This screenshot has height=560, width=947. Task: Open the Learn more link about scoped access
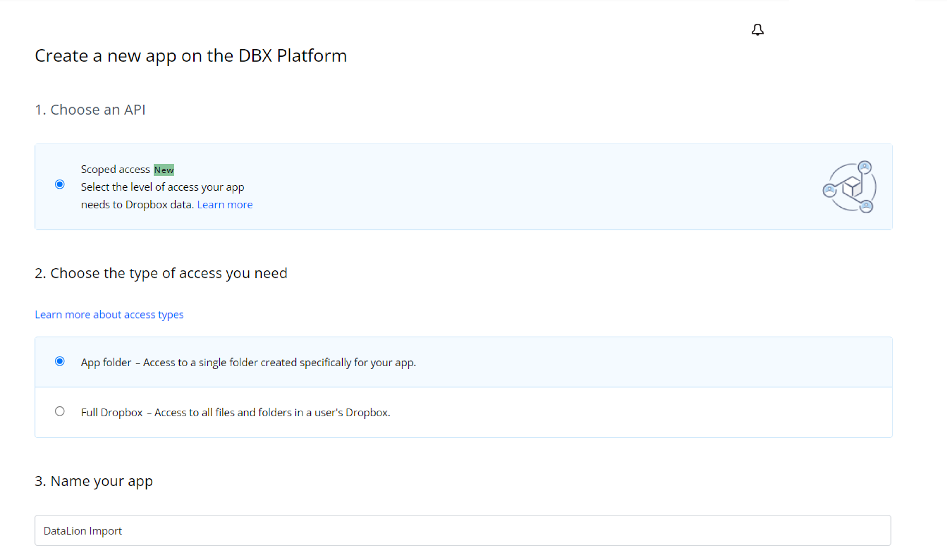click(x=225, y=205)
